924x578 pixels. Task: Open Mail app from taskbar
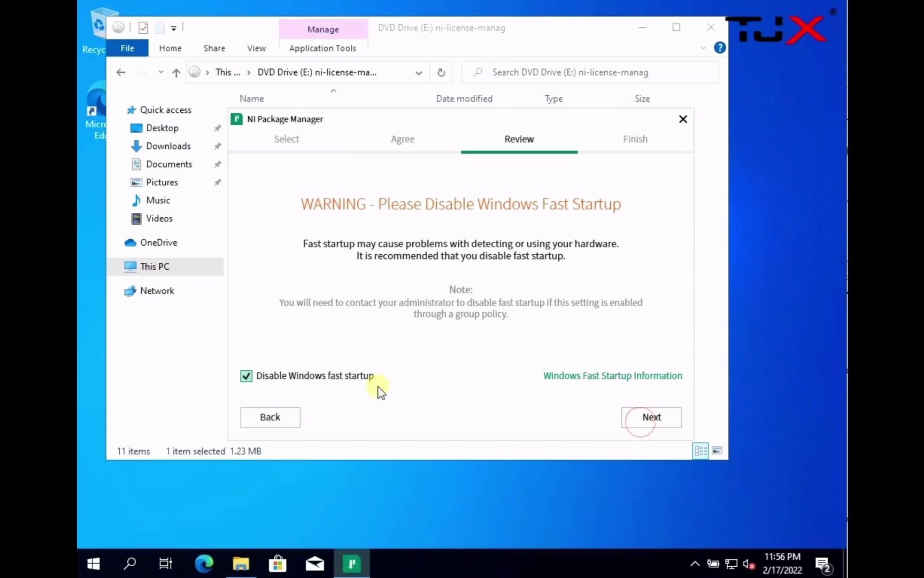tap(314, 564)
